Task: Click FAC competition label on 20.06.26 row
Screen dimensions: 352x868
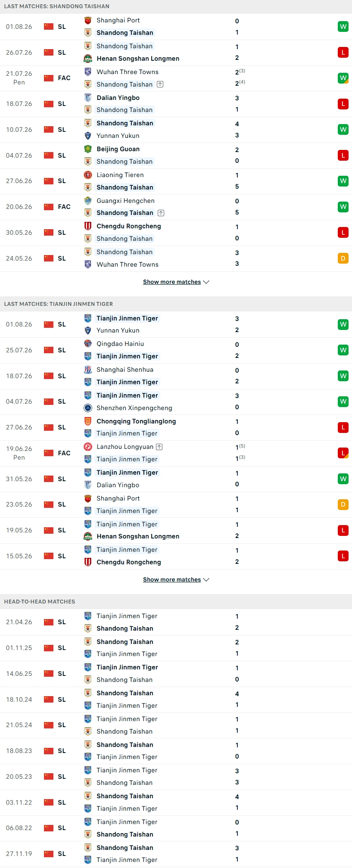Action: tap(64, 207)
